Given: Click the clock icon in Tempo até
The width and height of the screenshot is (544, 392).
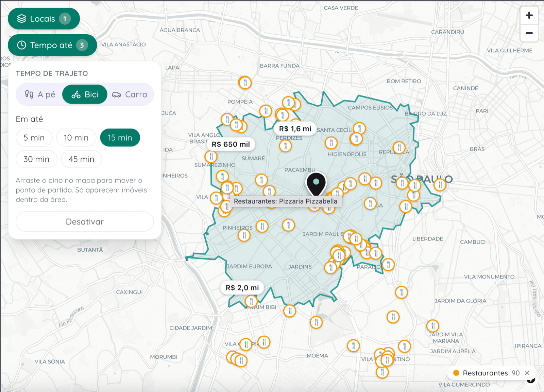Looking at the screenshot, I should coord(21,45).
